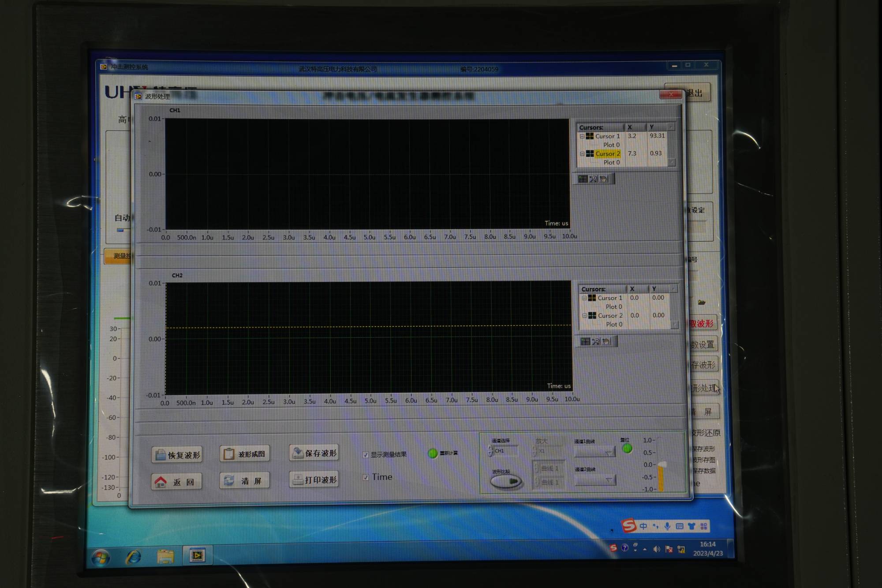Flip the 波形比较 waveform compare switch

coord(506,482)
